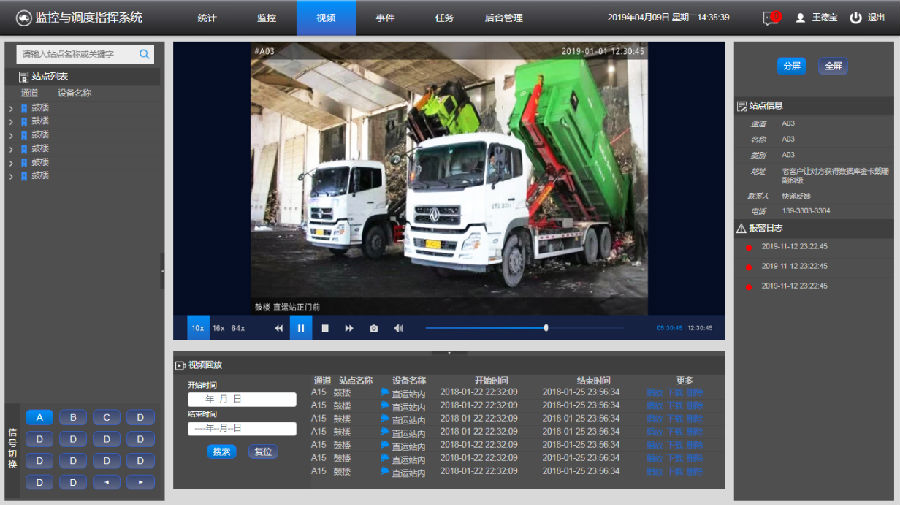The height and width of the screenshot is (505, 900).
Task: Click the stop playback icon
Action: 325,328
